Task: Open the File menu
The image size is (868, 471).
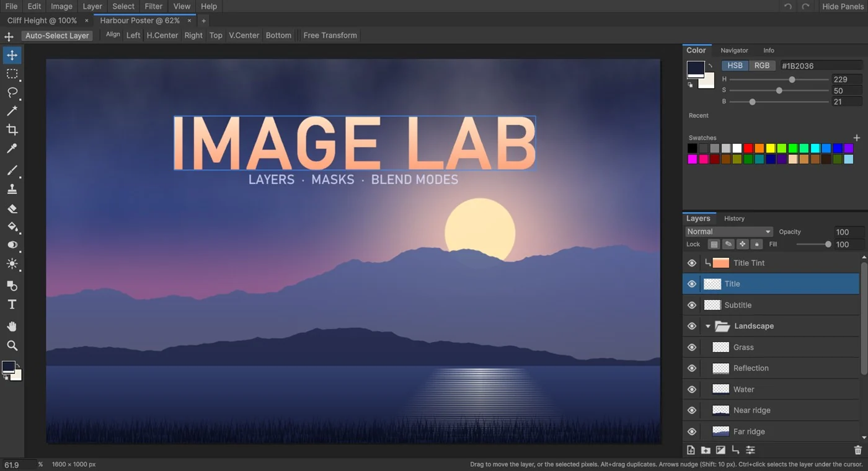Action: [x=11, y=6]
